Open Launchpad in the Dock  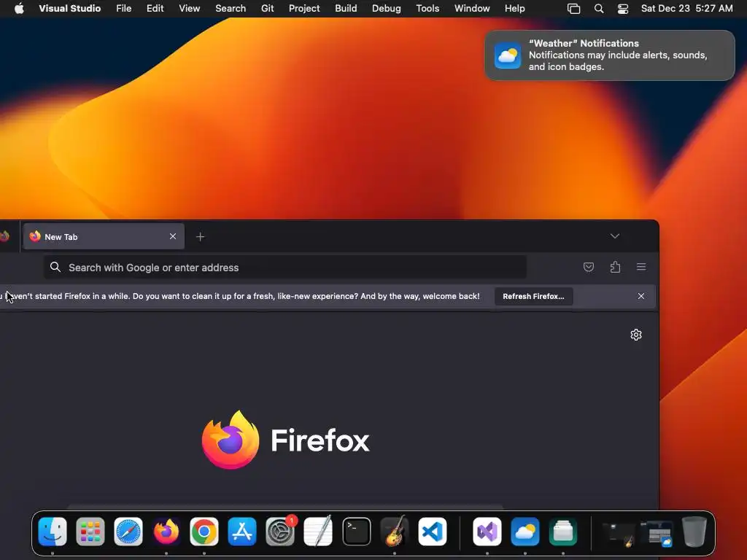coord(90,532)
